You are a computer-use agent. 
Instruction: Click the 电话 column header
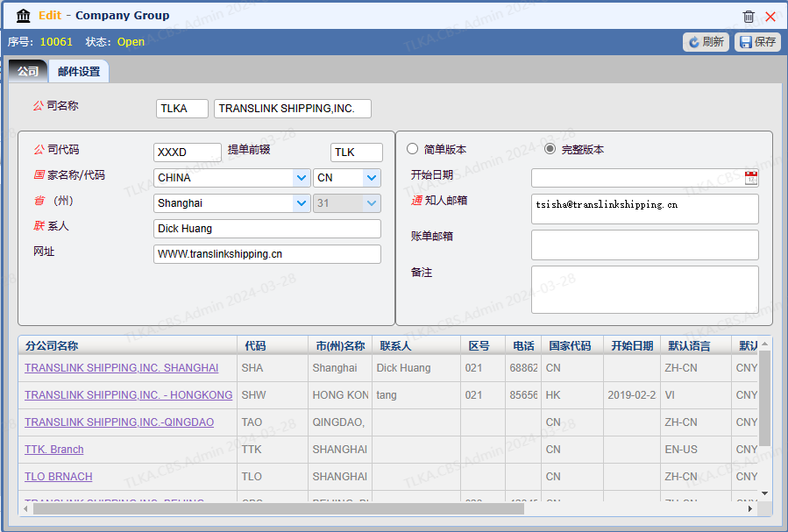coord(523,345)
